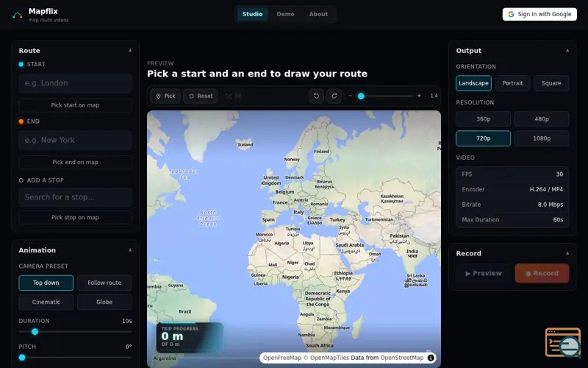Open the Demo tab

pyautogui.click(x=285, y=14)
